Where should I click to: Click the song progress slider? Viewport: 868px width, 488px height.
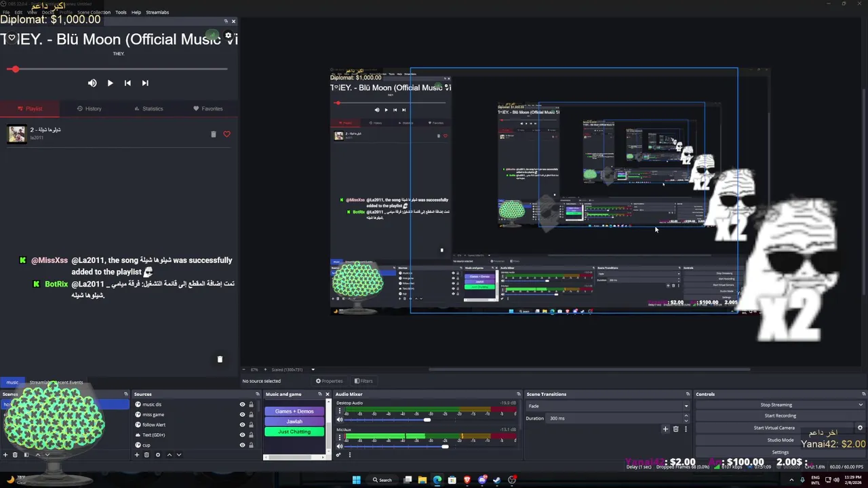coord(117,69)
